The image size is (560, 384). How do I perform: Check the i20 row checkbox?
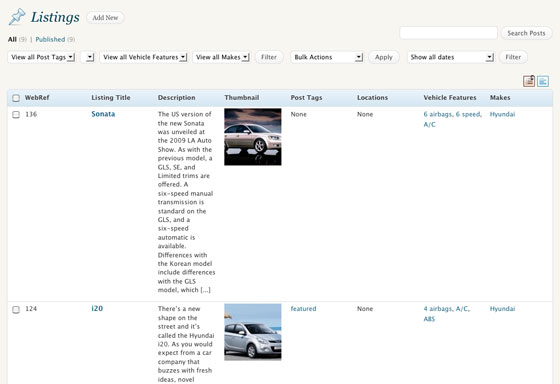(x=16, y=309)
